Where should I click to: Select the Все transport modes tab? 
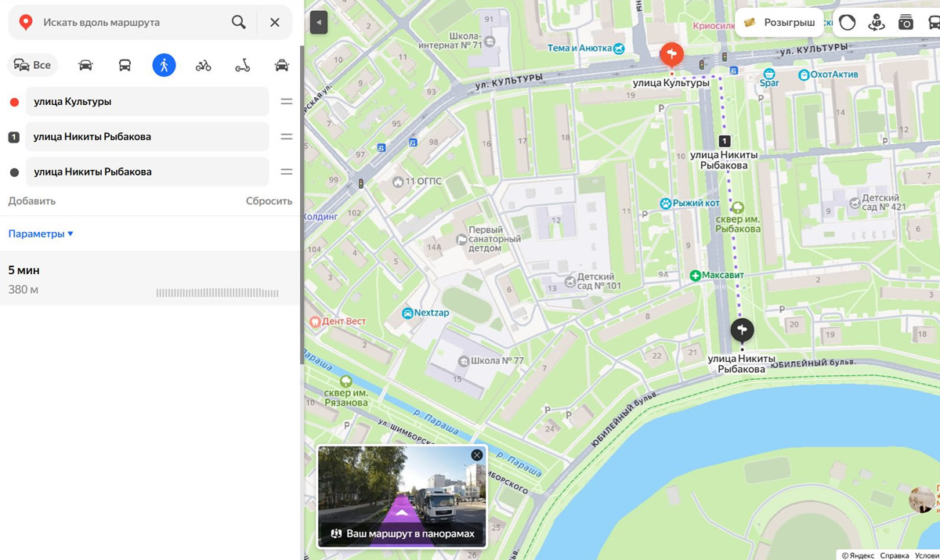coord(33,65)
